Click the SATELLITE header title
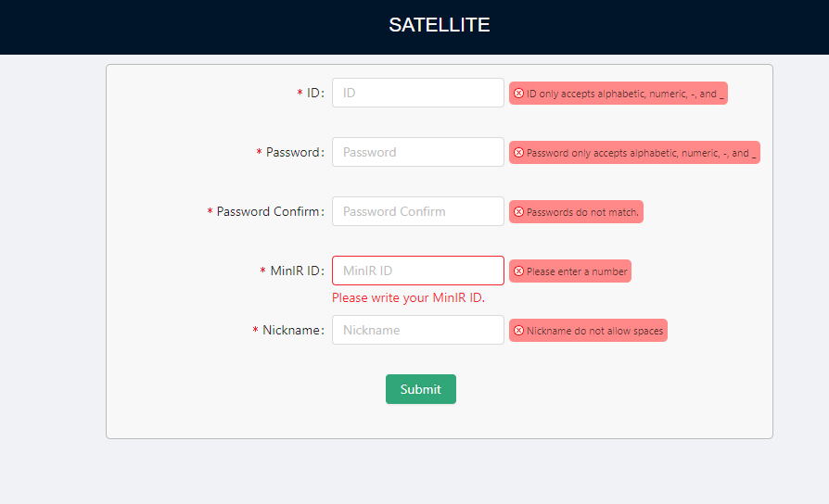This screenshot has height=504, width=829. (440, 25)
